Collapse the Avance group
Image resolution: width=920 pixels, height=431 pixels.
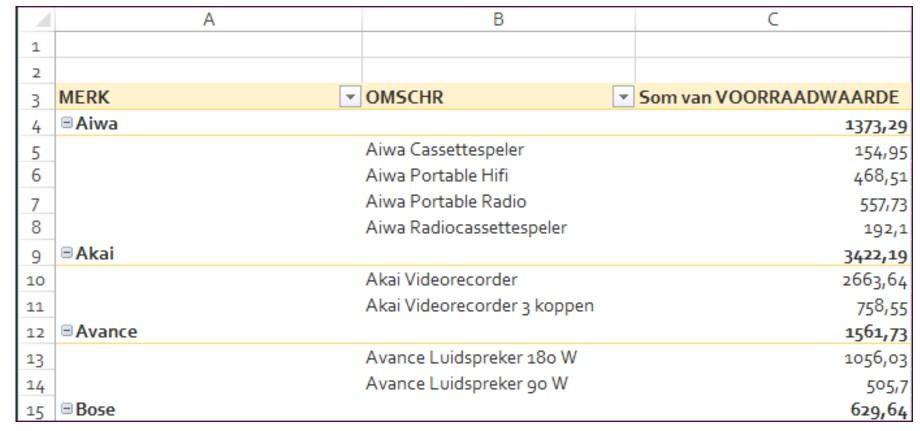pos(66,331)
